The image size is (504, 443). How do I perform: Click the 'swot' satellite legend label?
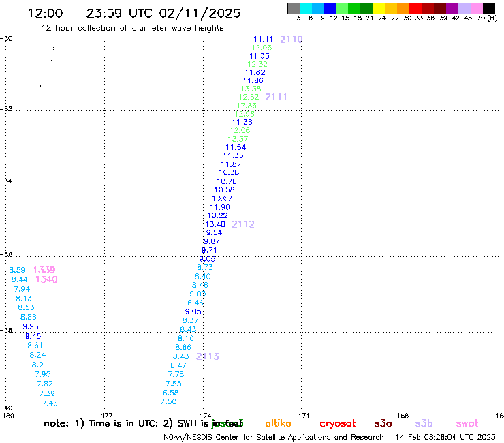coord(467,423)
